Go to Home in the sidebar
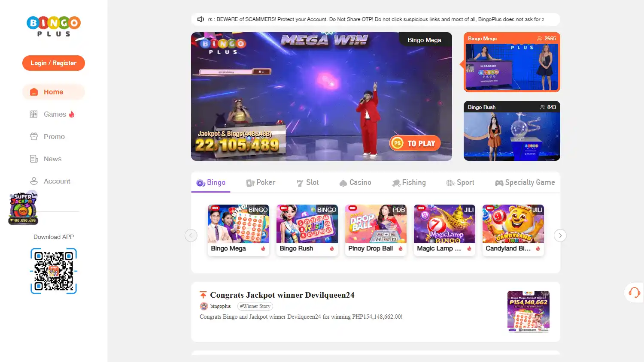 (x=54, y=92)
